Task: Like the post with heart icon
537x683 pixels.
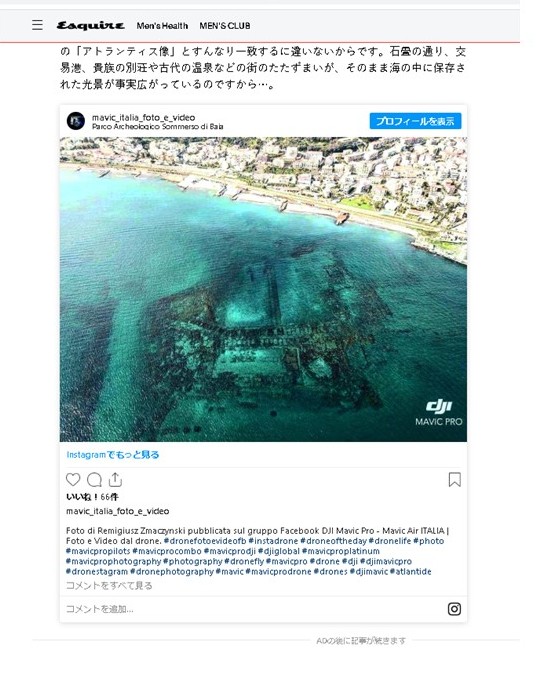Action: coord(73,480)
